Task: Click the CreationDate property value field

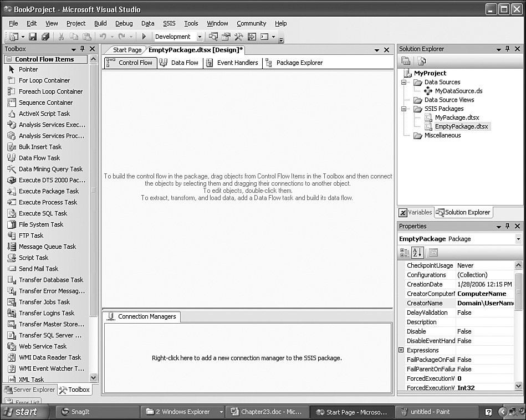Action: pyautogui.click(x=485, y=284)
